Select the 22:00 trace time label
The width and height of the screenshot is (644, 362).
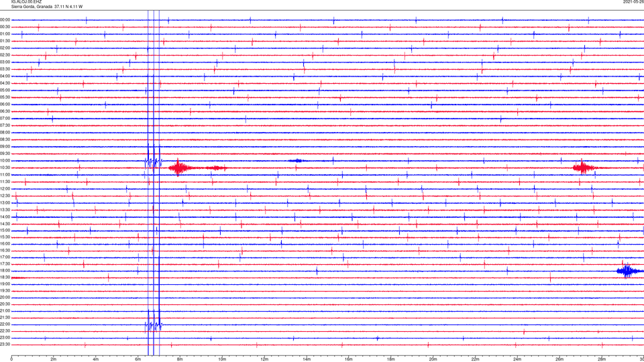coord(5,324)
